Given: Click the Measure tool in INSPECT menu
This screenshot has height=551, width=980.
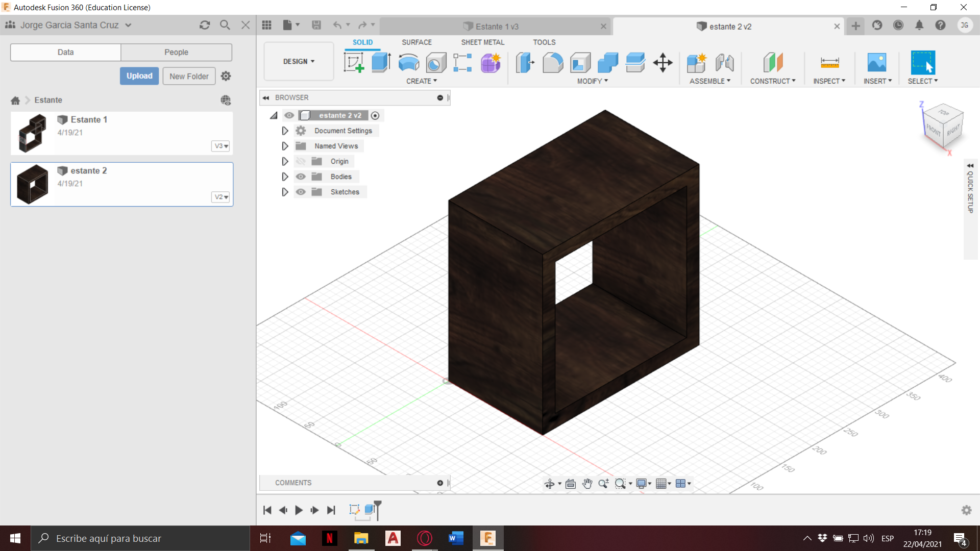Looking at the screenshot, I should point(829,63).
